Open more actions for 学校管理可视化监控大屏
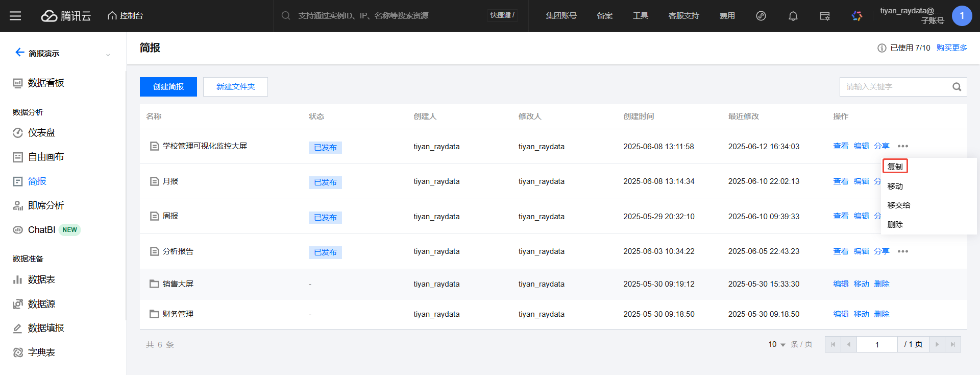980x375 pixels. click(x=902, y=146)
